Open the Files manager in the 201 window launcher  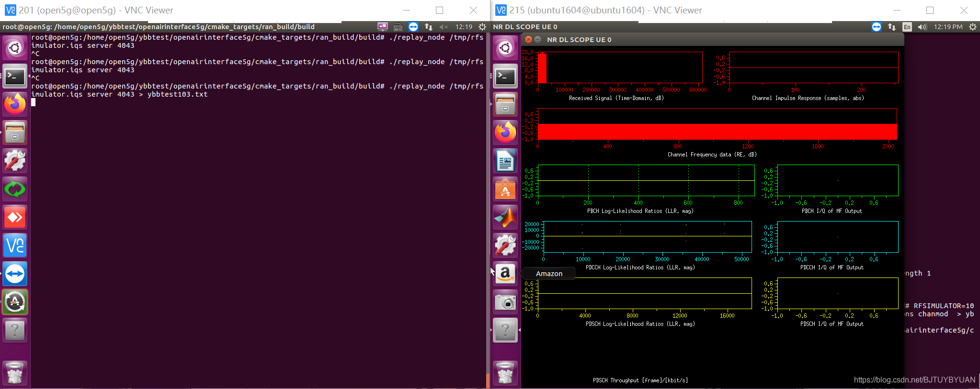click(15, 133)
